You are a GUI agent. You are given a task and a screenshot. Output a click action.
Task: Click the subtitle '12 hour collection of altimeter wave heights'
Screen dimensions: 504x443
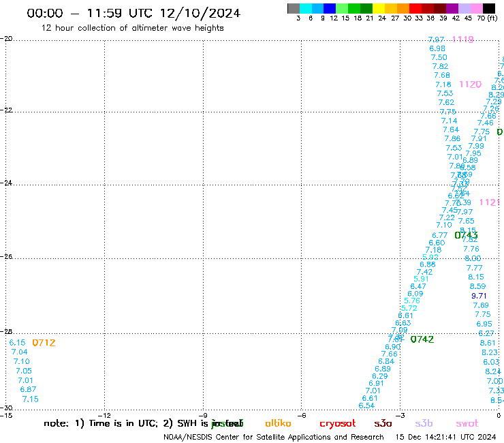click(x=132, y=28)
